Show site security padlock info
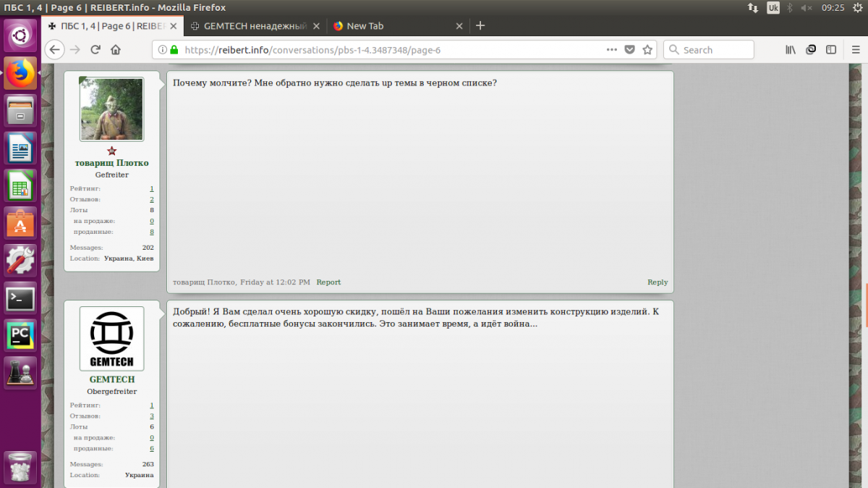 tap(174, 50)
